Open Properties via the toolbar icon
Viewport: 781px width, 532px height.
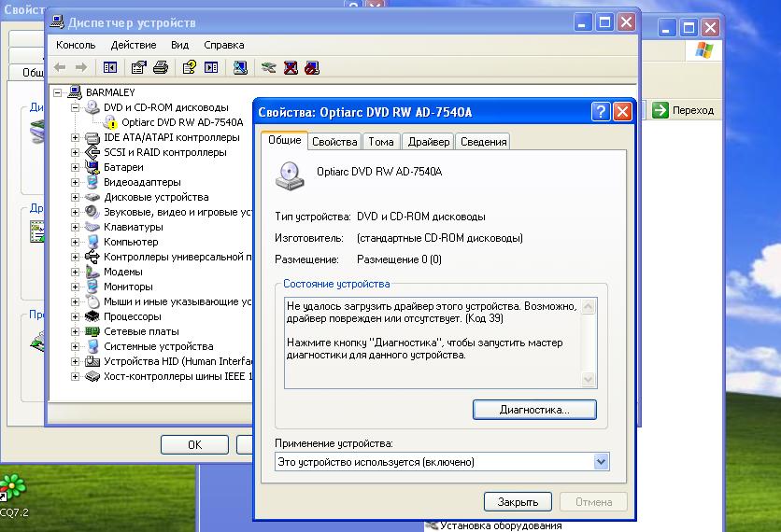pos(138,67)
